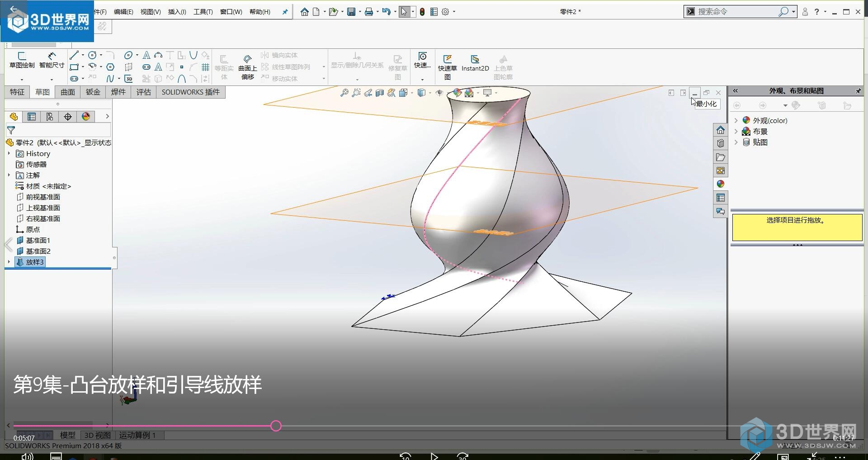Select the straight Slot sketch tool
This screenshot has width=868, height=460.
pos(74,79)
